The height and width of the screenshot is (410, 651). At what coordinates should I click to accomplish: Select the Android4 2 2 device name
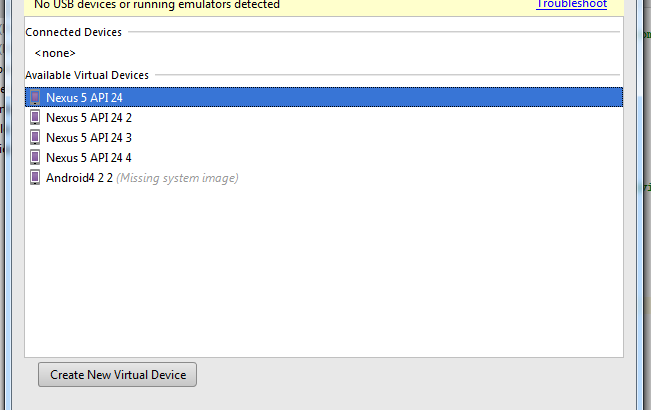pos(79,178)
